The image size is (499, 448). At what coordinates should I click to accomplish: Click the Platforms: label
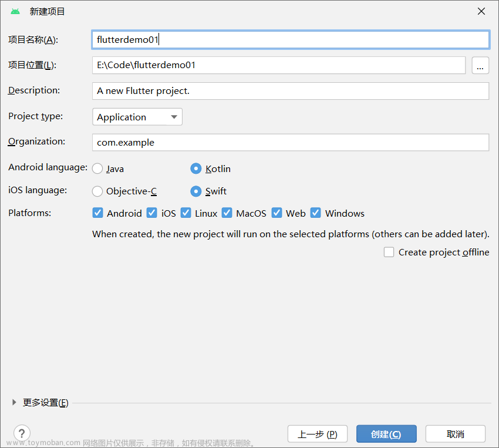pyautogui.click(x=29, y=213)
